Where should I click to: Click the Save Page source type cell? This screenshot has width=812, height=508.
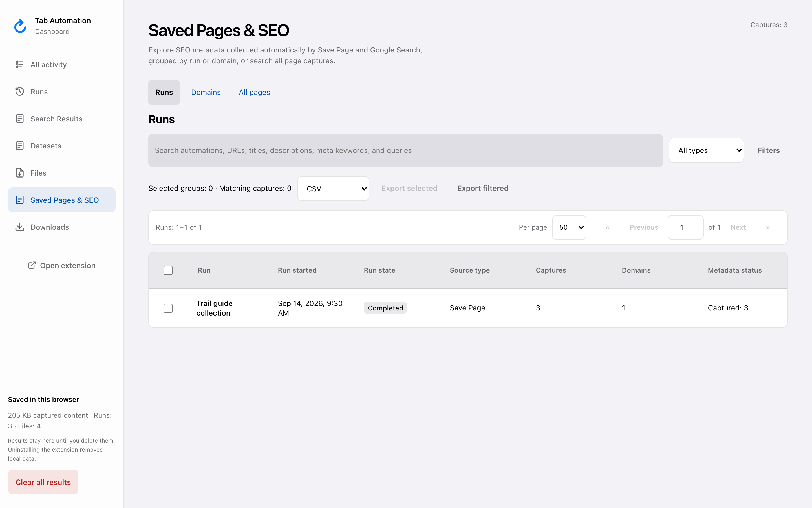467,308
